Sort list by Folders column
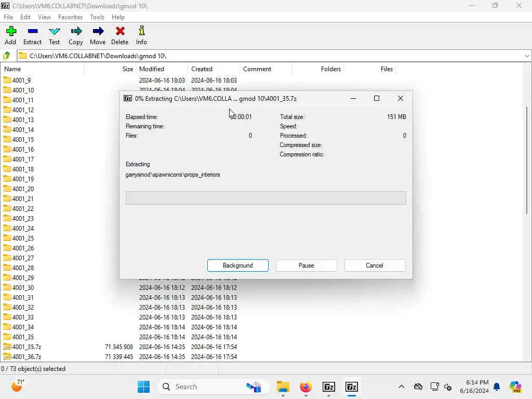This screenshot has width=532, height=399. click(x=318, y=69)
